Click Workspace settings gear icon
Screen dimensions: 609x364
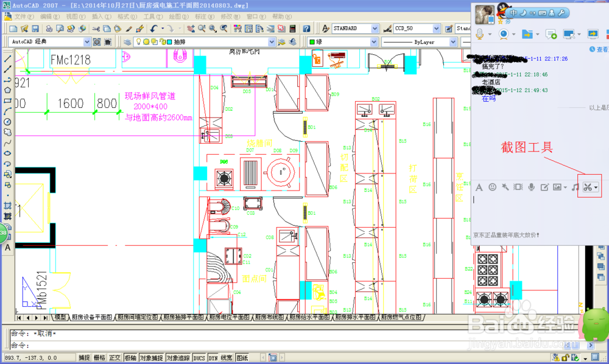tap(97, 42)
